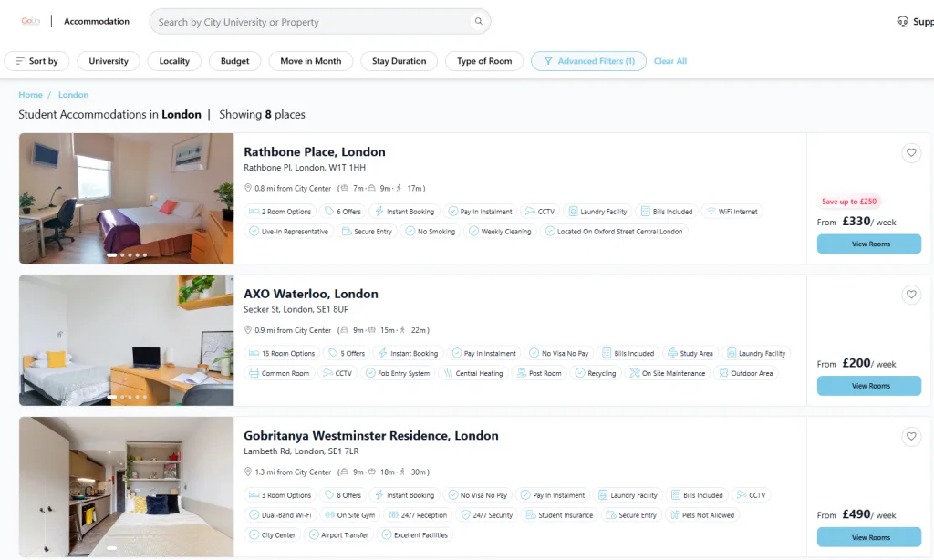This screenshot has width=934, height=560.
Task: Click 15 Room Options tag for AXO Waterloo
Action: coord(282,354)
